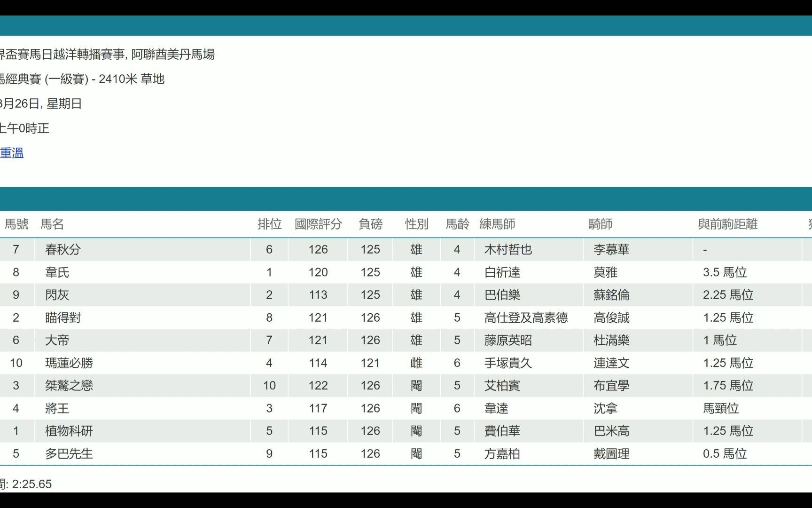Click the rating 122 in 桀驁之戀 row
The image size is (812, 508).
coord(318,385)
